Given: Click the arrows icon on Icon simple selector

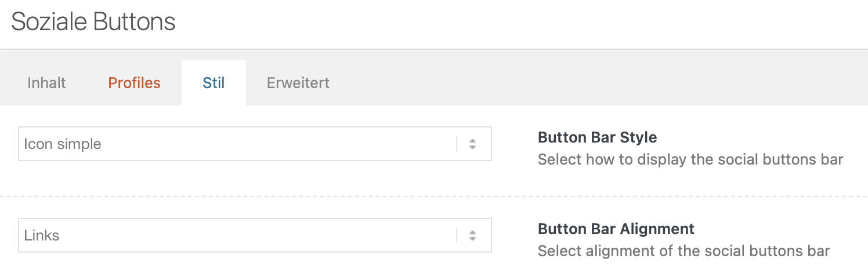Looking at the screenshot, I should click(473, 144).
